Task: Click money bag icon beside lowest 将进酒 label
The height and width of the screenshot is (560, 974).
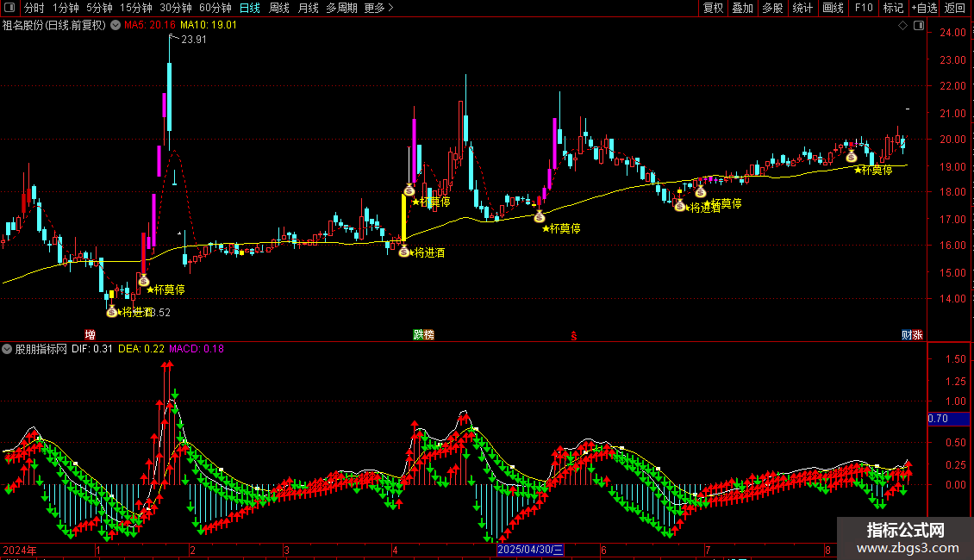Action: pos(112,312)
